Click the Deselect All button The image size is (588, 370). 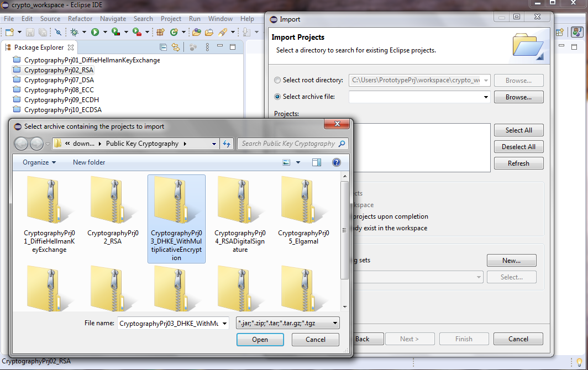(x=518, y=146)
